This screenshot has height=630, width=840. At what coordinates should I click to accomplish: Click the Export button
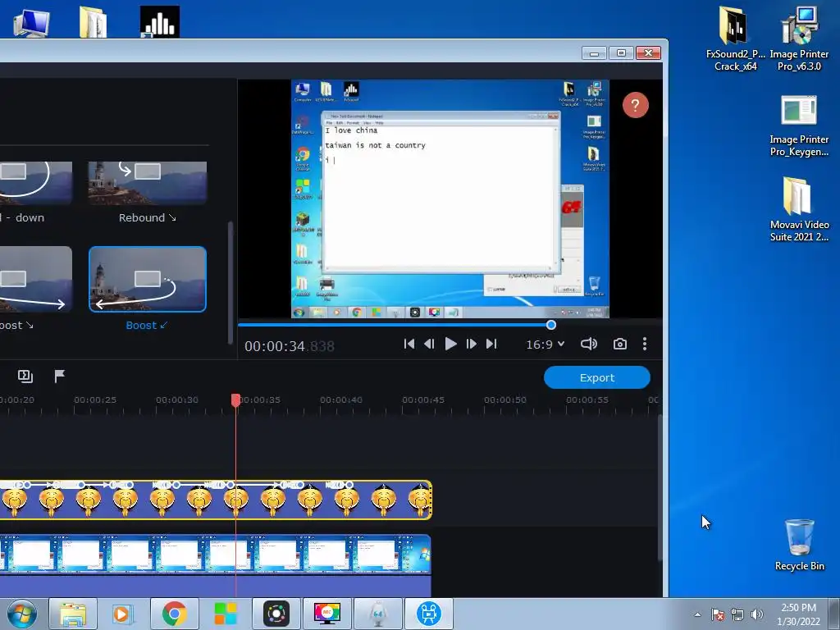point(597,377)
